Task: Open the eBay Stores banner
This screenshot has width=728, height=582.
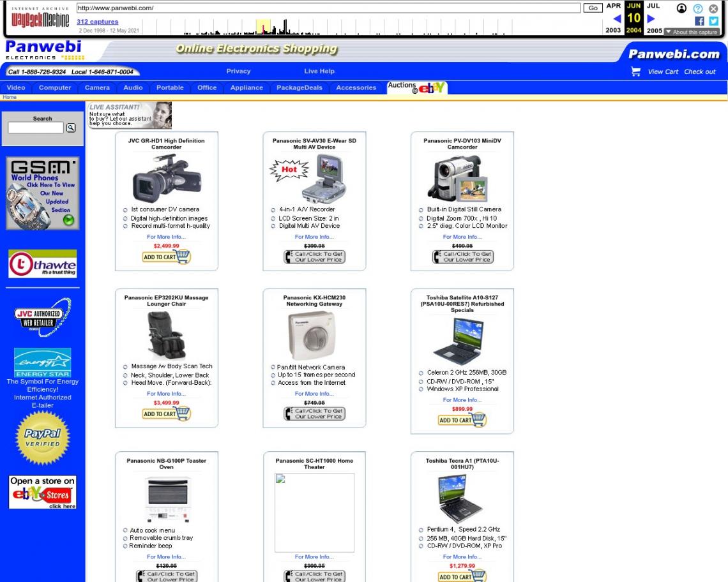Action: 42,493
